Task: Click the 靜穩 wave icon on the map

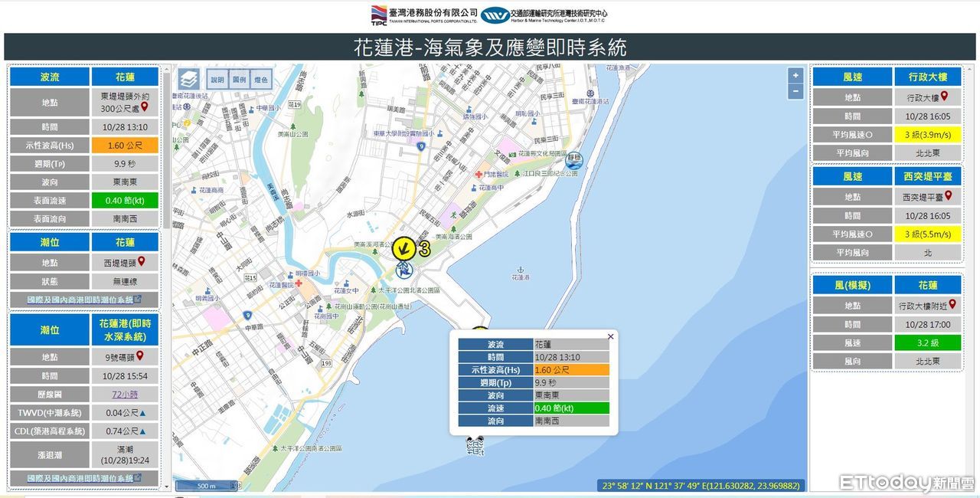Action: 573,160
